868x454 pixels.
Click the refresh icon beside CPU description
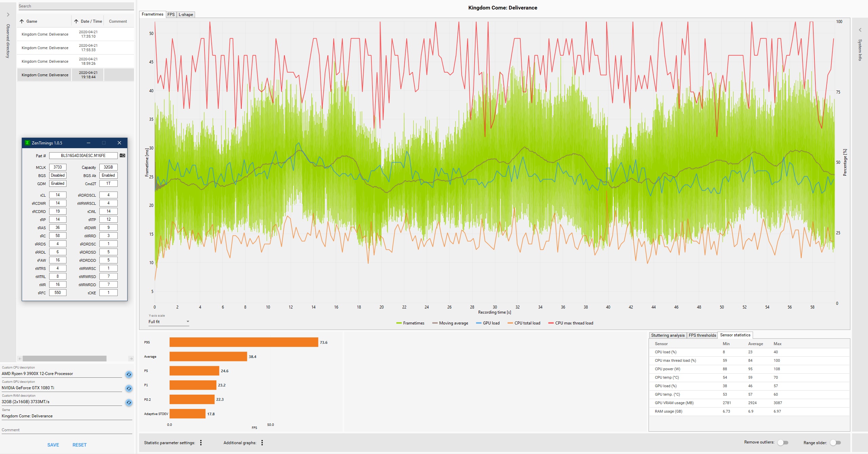coord(129,375)
